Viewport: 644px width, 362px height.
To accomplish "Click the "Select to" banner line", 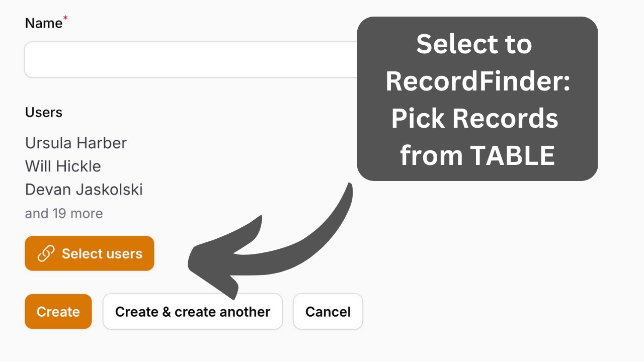I will click(474, 44).
